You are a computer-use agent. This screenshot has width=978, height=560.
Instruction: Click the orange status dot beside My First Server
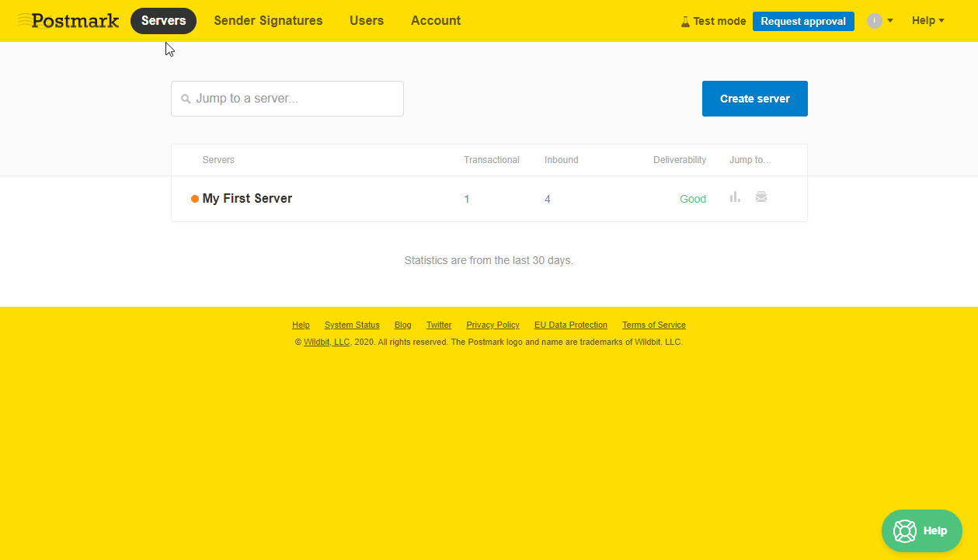point(195,199)
